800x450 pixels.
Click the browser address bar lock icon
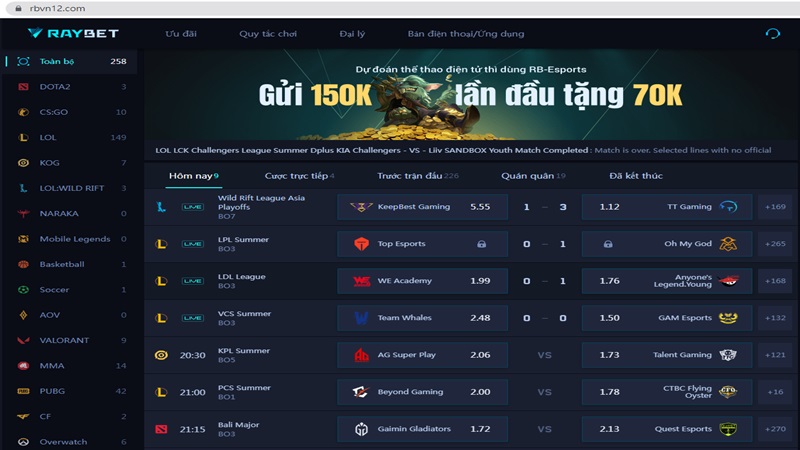pos(19,8)
